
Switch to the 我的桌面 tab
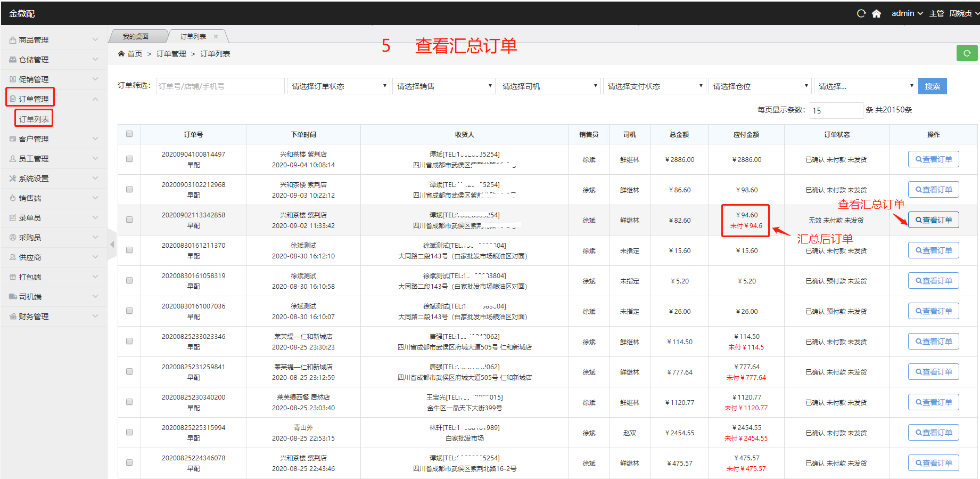(x=136, y=37)
